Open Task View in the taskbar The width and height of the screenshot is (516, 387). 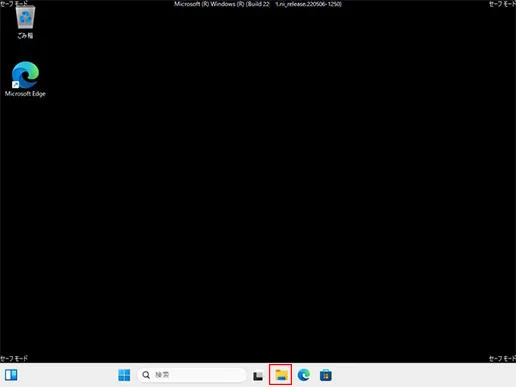pos(258,376)
